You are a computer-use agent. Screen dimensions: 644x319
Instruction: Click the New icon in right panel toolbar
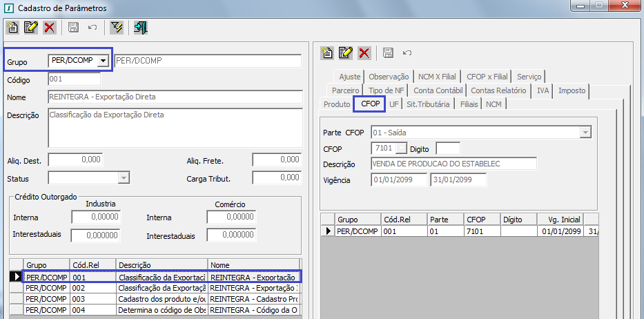[x=328, y=52]
